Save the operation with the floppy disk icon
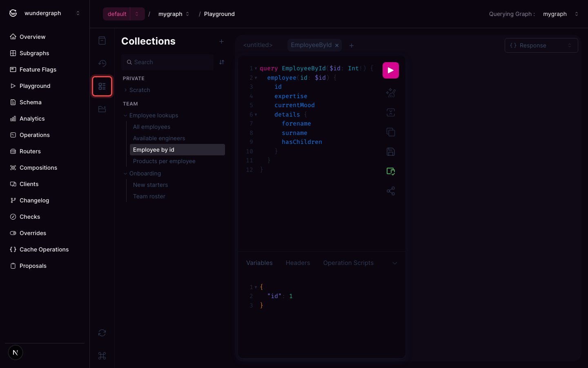The height and width of the screenshot is (368, 588). [x=390, y=152]
